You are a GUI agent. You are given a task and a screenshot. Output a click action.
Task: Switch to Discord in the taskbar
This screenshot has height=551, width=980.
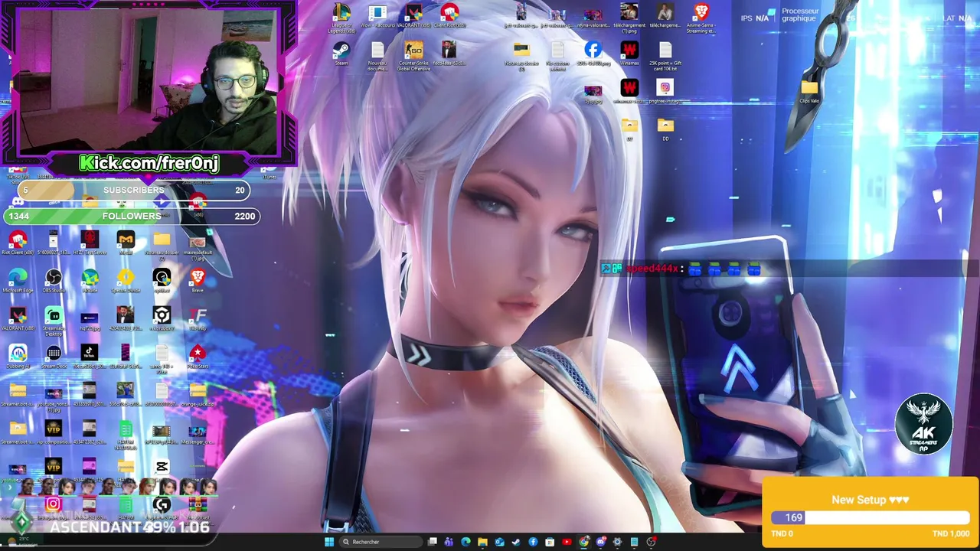click(601, 542)
